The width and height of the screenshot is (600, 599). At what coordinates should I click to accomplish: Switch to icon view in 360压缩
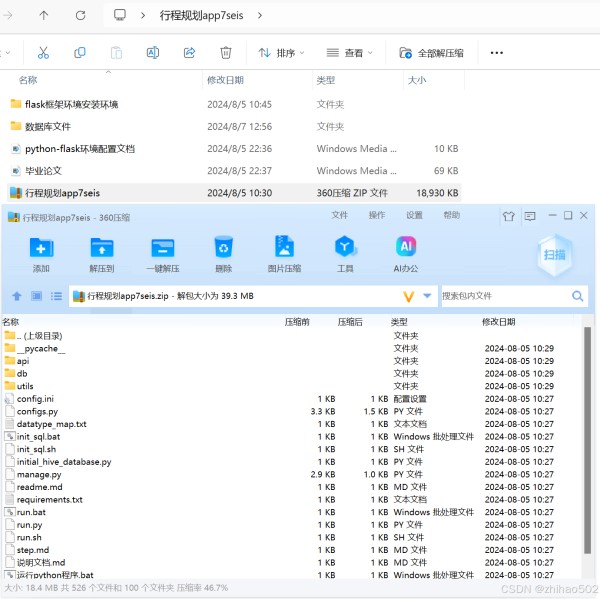(x=36, y=296)
